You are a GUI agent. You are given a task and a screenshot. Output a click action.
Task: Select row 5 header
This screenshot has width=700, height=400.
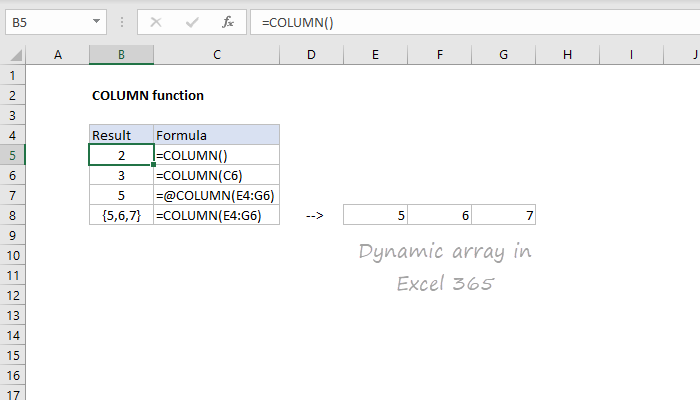click(x=12, y=155)
